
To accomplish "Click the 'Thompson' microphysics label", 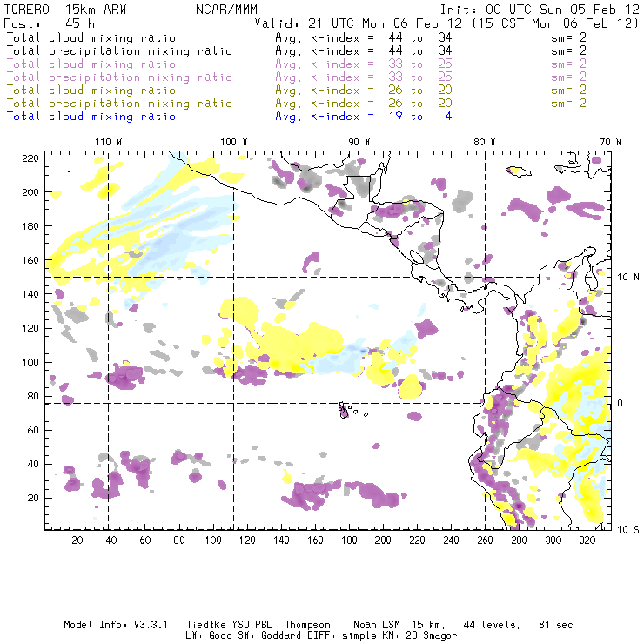I will coord(307,625).
